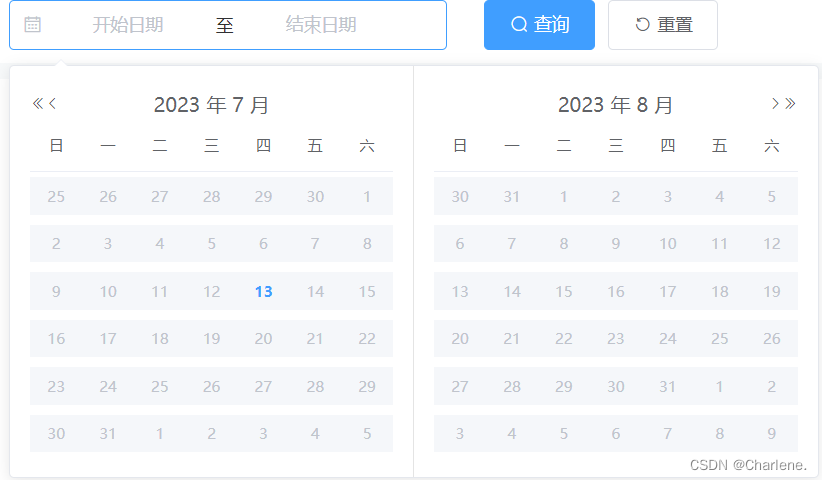Focus the 开始日期 start date input
Image resolution: width=822 pixels, height=480 pixels.
tap(128, 25)
